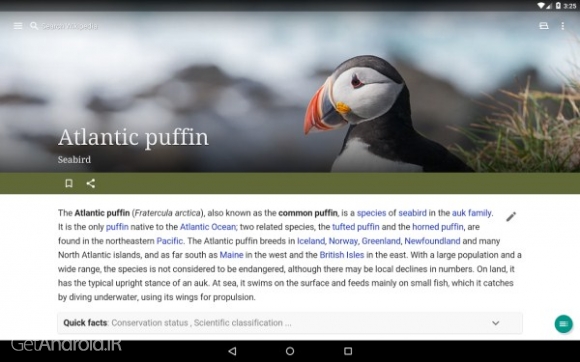The height and width of the screenshot is (362, 580).
Task: Edit the lead section with pencil icon
Action: 511,217
